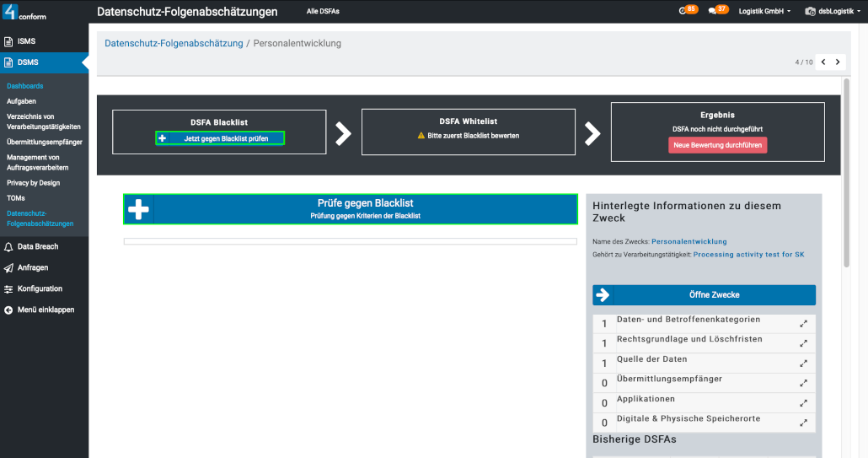
Task: Open Alle DSFAs in top bar
Action: pos(323,12)
